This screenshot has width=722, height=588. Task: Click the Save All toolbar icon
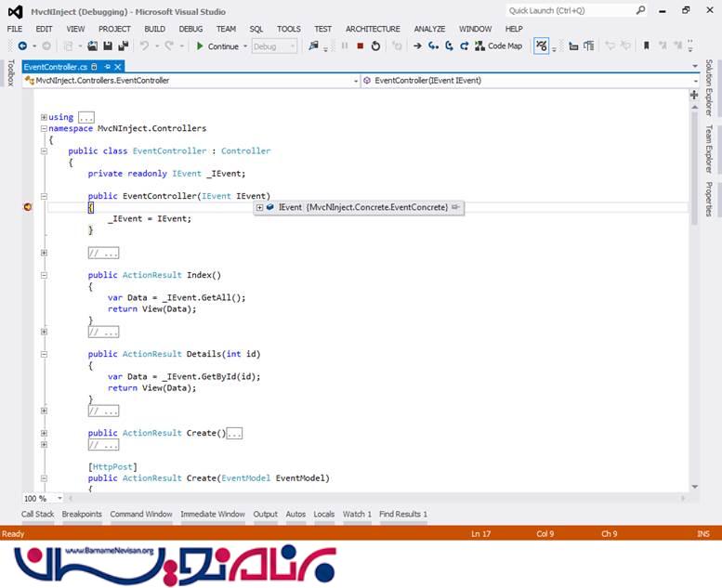click(123, 46)
